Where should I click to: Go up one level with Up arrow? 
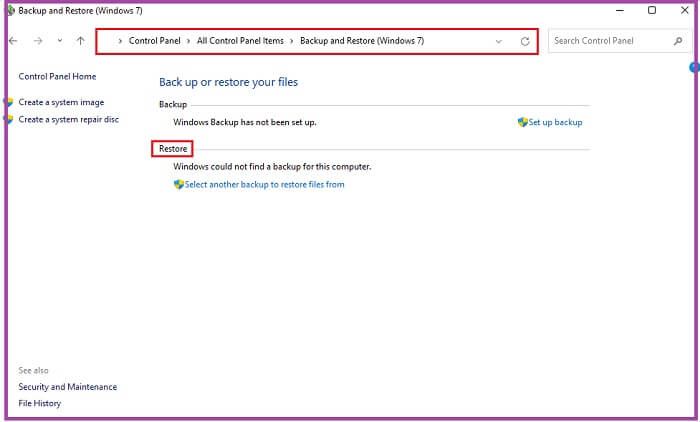coord(80,41)
